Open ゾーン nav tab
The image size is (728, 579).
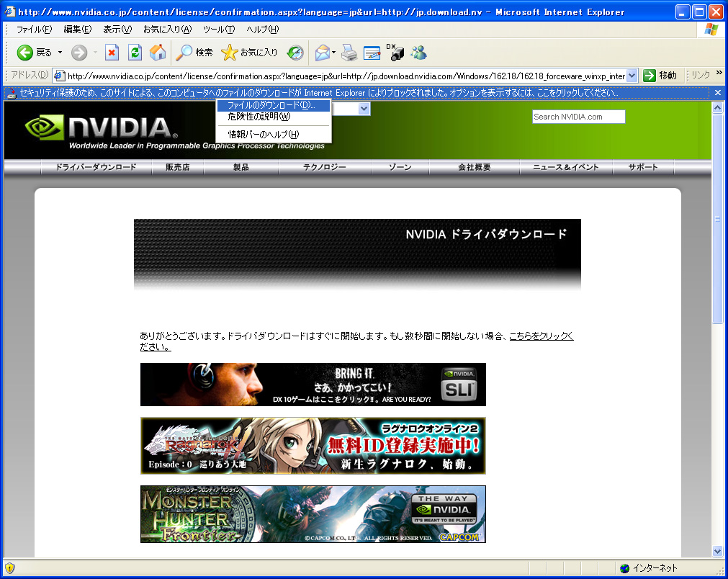tap(400, 167)
